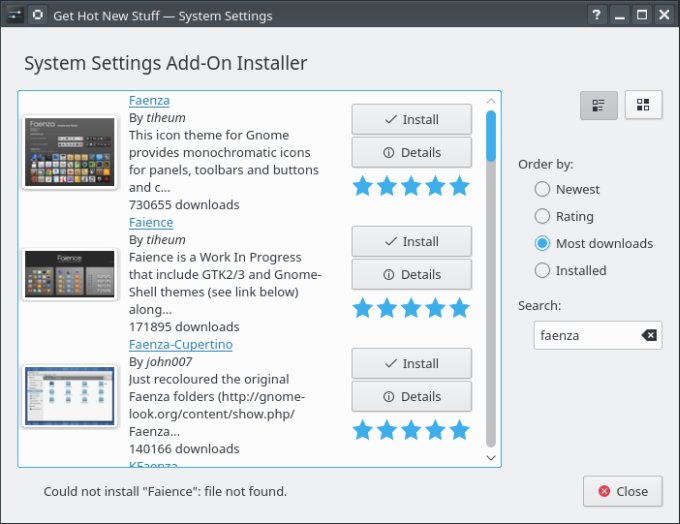Show Details for the Faience theme
Screen dimensions: 680x524
[411, 274]
